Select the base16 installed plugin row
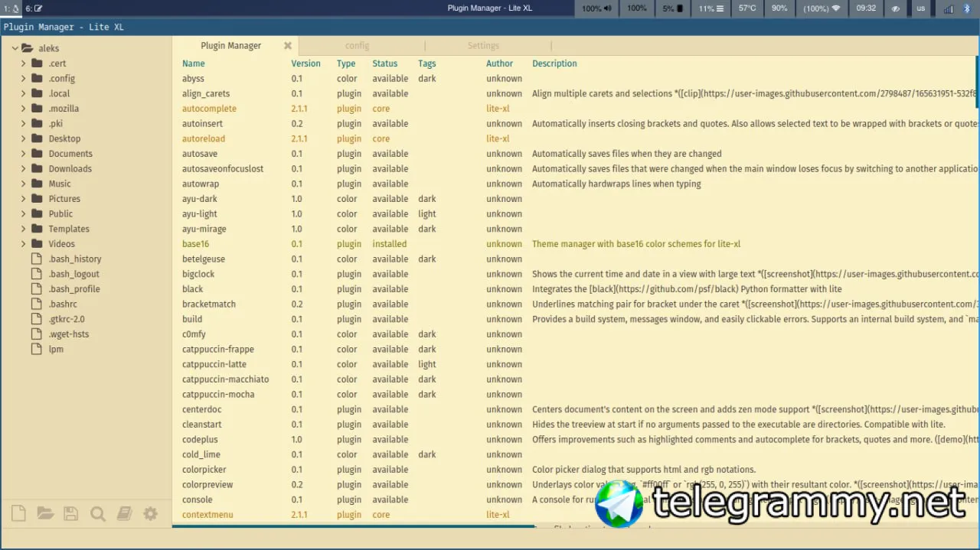 pyautogui.click(x=575, y=244)
